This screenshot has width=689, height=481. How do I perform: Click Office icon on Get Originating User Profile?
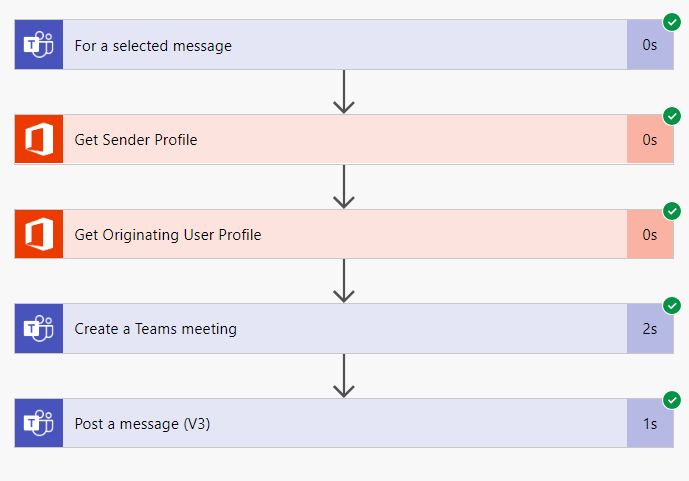coord(39,235)
